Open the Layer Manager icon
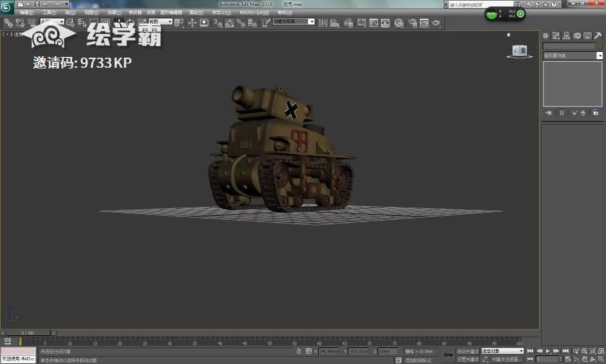 [348, 23]
